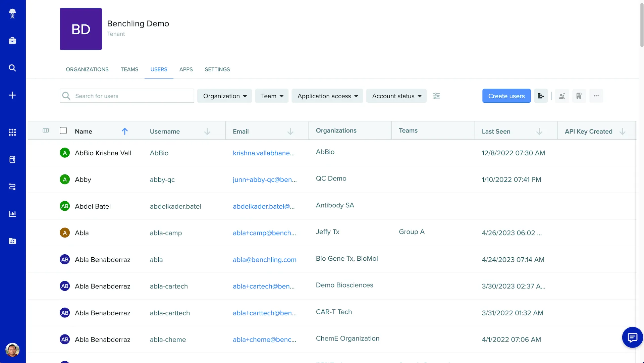Viewport: 644px width, 363px height.
Task: Open email link abla+carttech@ben...
Action: [x=265, y=313]
